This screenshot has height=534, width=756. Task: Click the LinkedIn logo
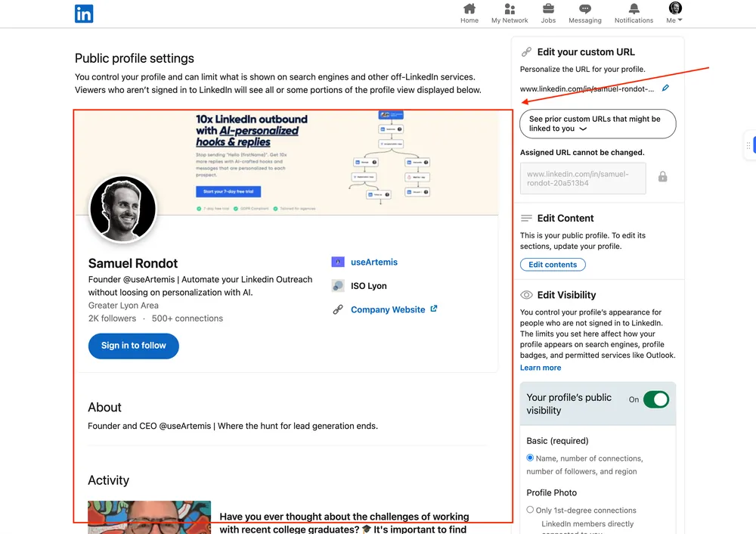(x=84, y=14)
